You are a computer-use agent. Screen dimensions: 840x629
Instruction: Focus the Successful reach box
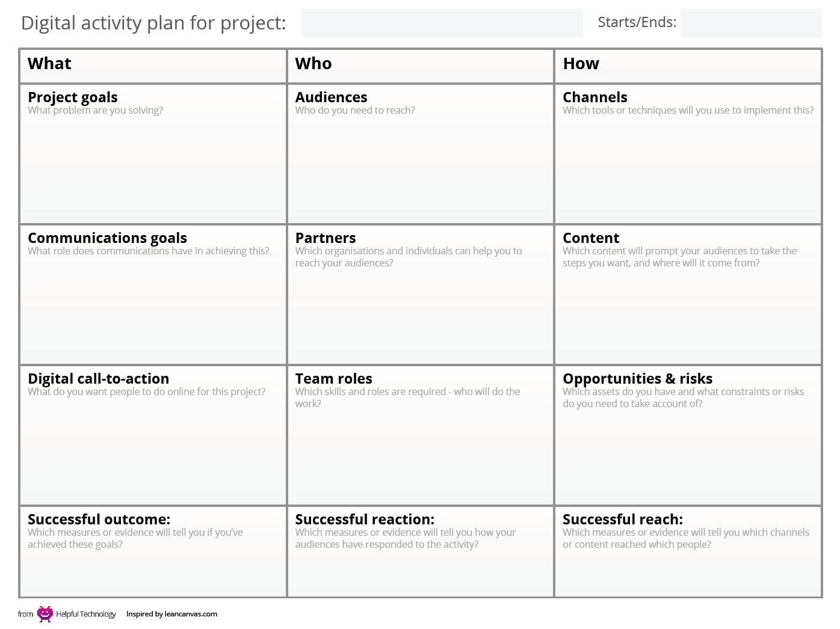point(688,551)
